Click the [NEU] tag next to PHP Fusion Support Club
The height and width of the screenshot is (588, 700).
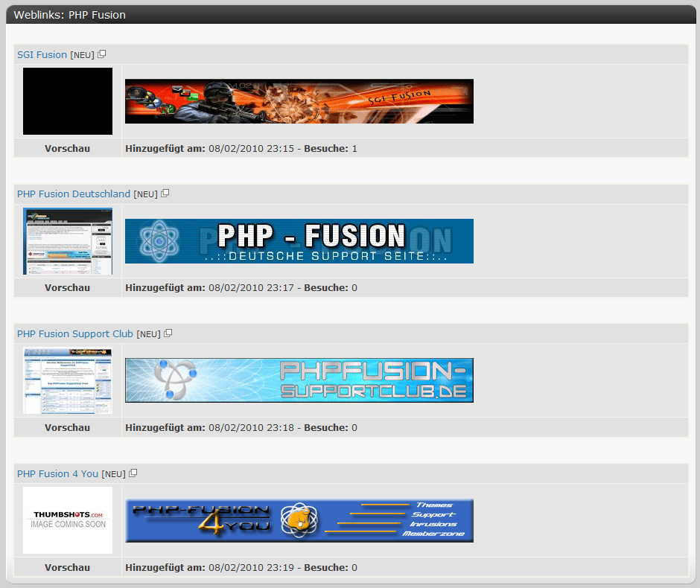pyautogui.click(x=149, y=334)
